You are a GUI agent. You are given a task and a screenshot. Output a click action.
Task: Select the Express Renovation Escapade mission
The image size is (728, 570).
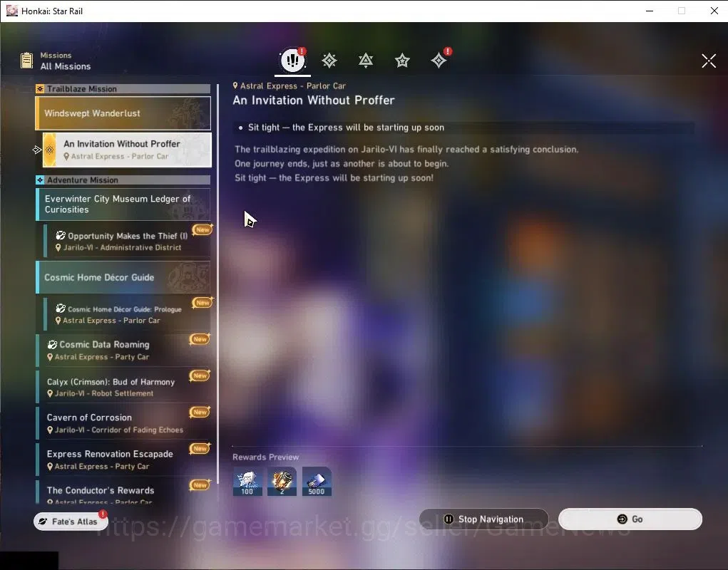(123, 460)
